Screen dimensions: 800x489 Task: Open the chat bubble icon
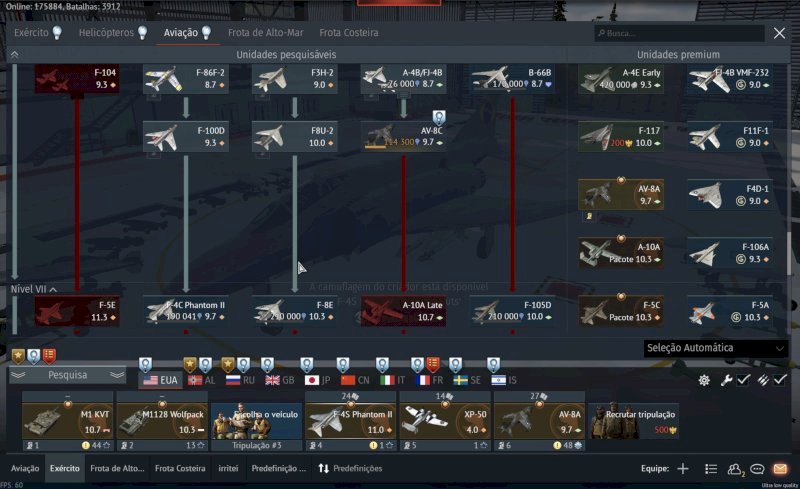pyautogui.click(x=757, y=469)
